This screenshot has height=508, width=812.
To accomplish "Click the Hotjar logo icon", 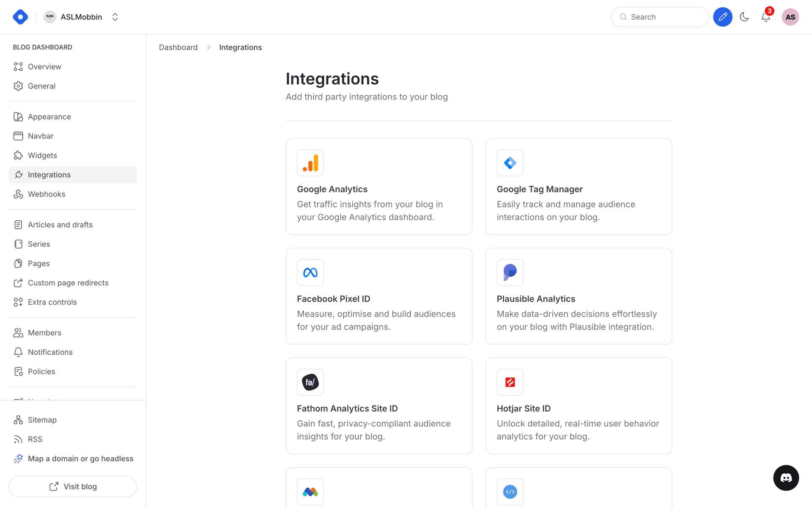I will pyautogui.click(x=510, y=382).
